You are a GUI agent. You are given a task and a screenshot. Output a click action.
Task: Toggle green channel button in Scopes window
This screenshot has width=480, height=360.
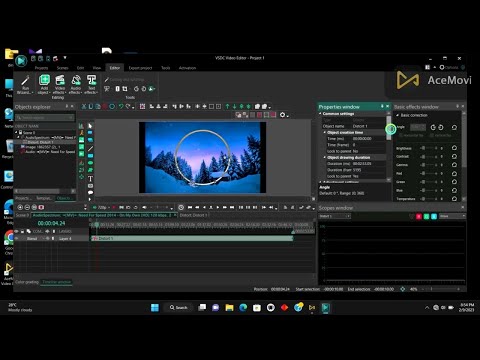point(426,216)
